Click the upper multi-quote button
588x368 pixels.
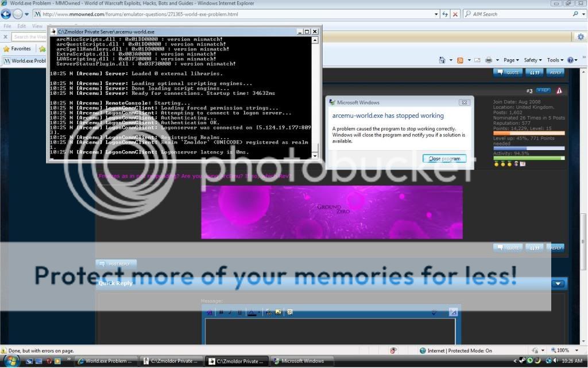tap(535, 72)
